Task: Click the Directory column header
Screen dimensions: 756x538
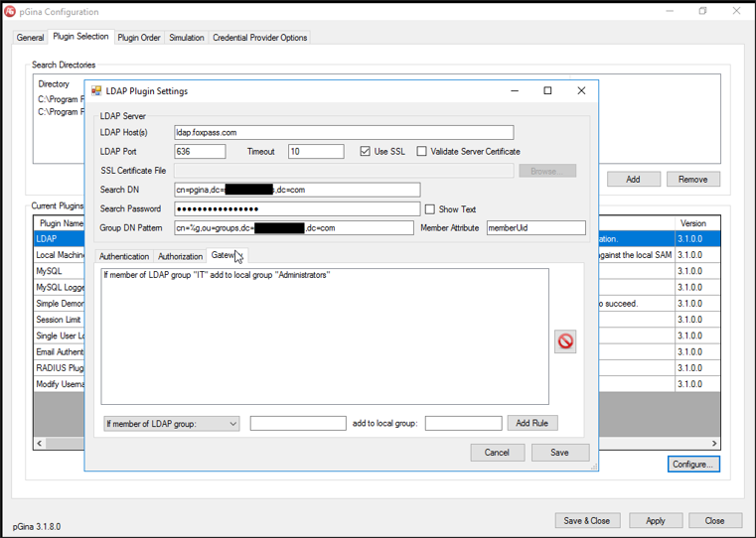Action: click(54, 83)
